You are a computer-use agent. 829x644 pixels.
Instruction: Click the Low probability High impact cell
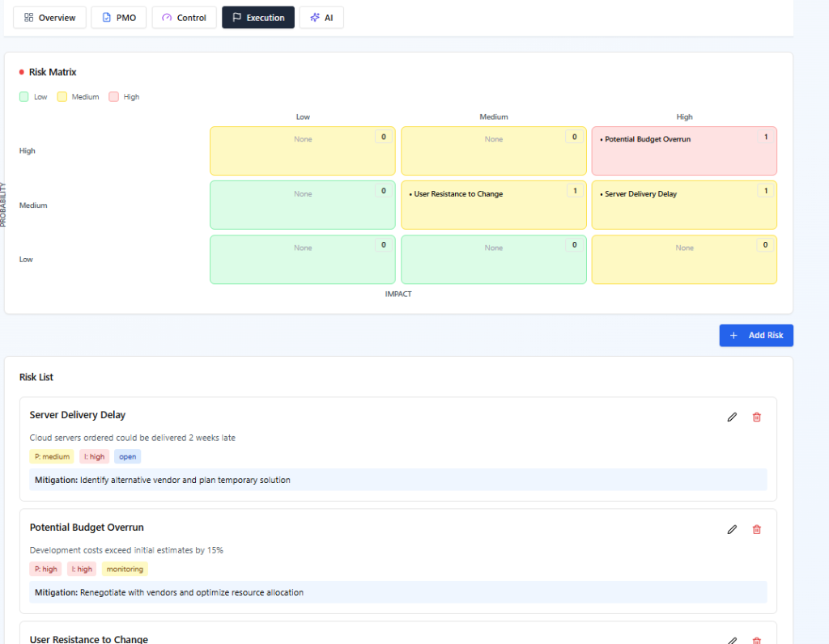coord(684,260)
